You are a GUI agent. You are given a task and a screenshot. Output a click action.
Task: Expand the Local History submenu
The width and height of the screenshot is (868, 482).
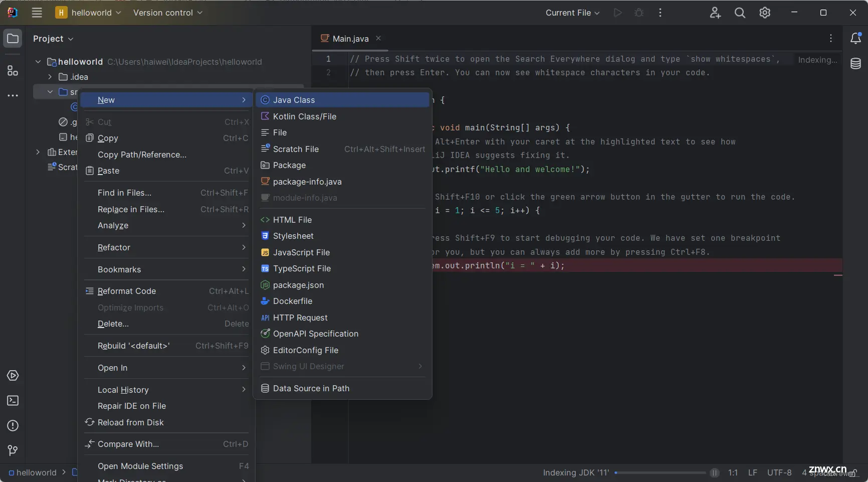coord(166,390)
